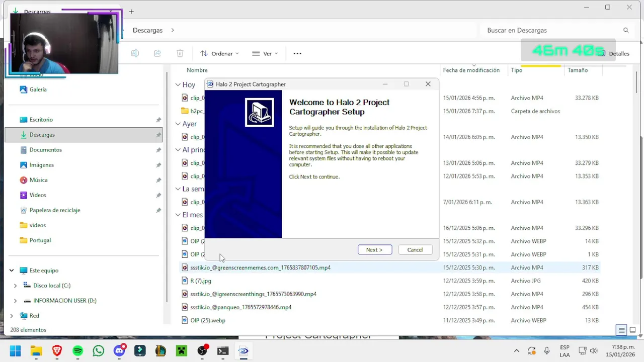The width and height of the screenshot is (644, 362).
Task: Sort by Fecha de modificación column
Action: click(471, 70)
